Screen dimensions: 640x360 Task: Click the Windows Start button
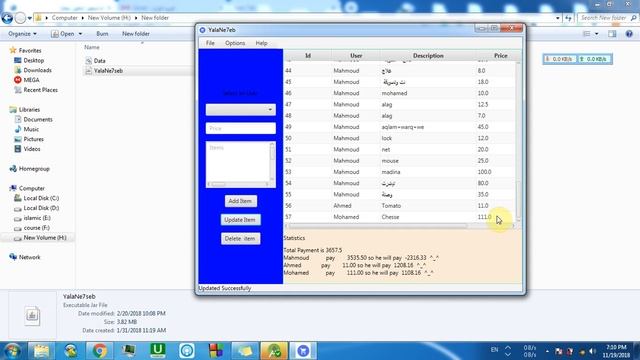point(12,351)
